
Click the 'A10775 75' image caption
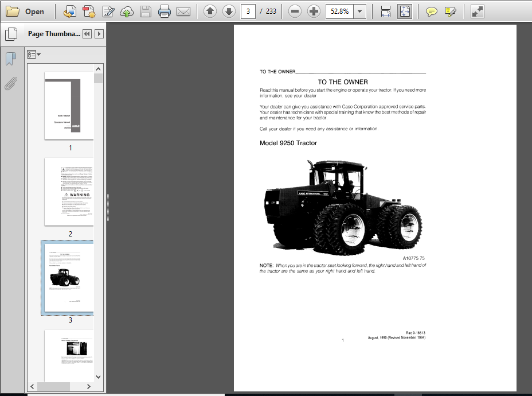pyautogui.click(x=413, y=258)
